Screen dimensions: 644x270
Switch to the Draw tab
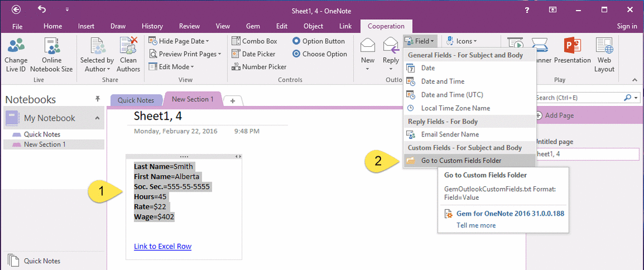118,26
